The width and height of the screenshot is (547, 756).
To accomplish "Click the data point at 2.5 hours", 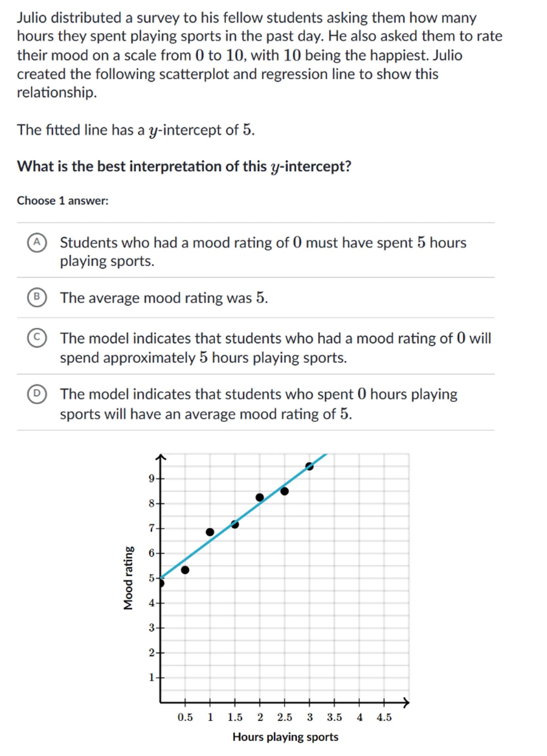I will [284, 491].
